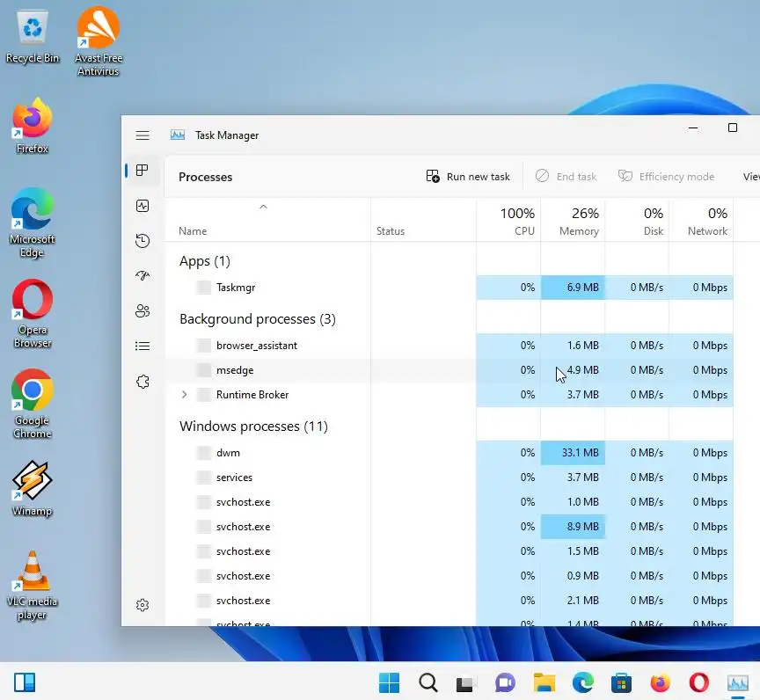Viewport: 760px width, 700px height.
Task: Click the Apps (1) group header
Action: click(x=205, y=261)
